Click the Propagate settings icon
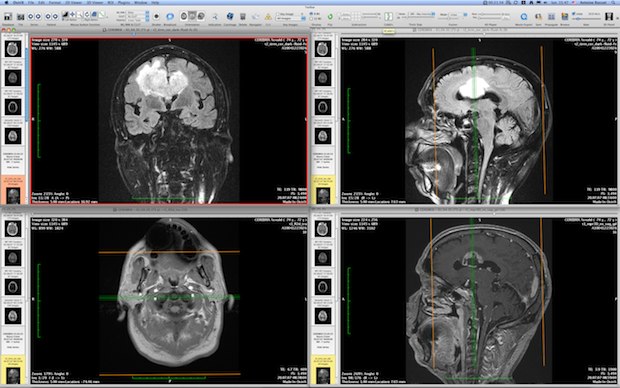This screenshot has height=388, width=620. click(x=551, y=17)
